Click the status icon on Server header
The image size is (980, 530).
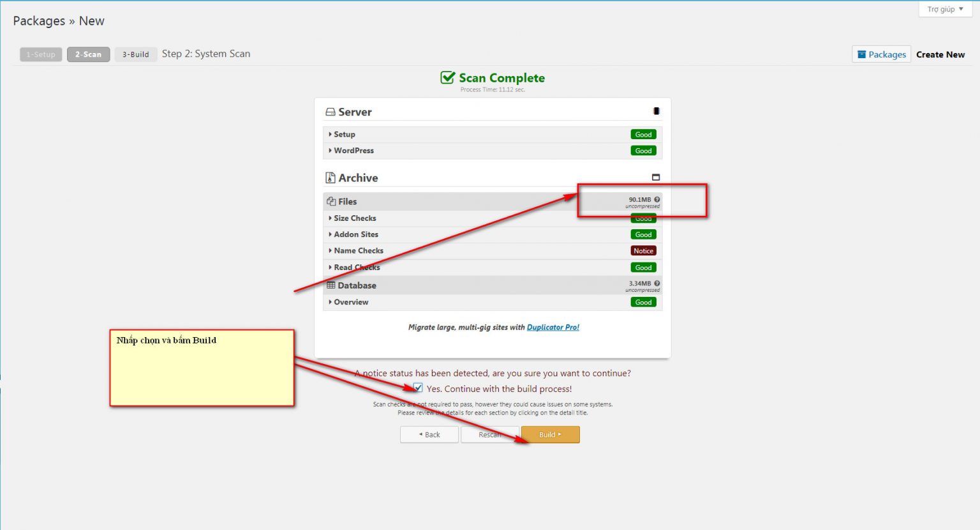point(656,110)
